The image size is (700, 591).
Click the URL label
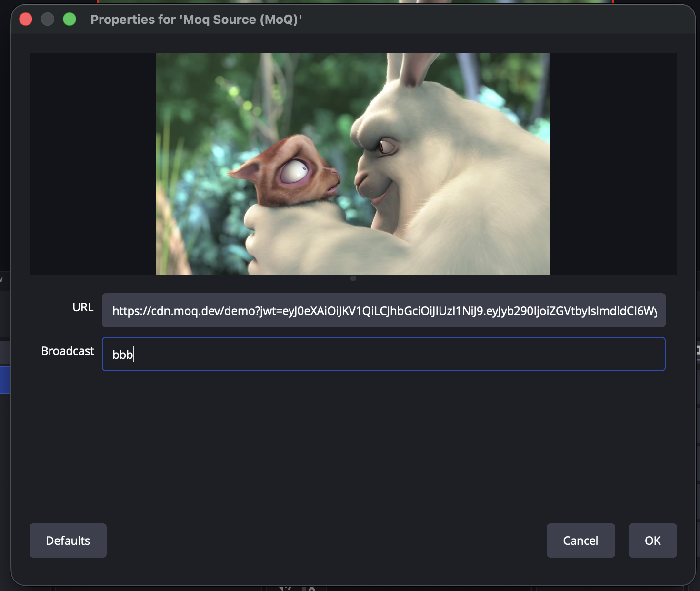click(x=83, y=307)
